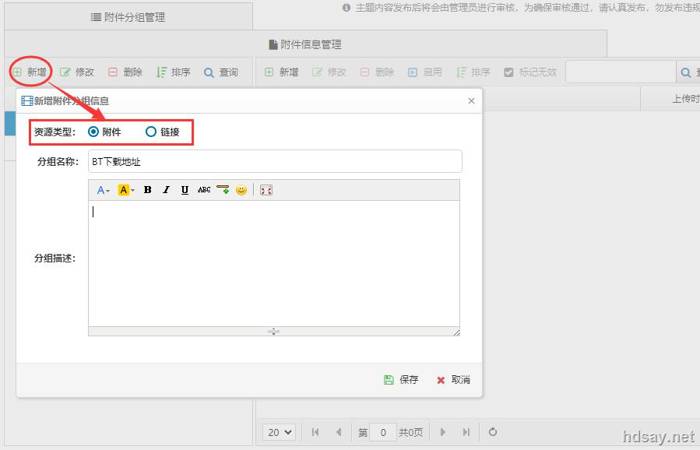The height and width of the screenshot is (450, 700).
Task: Click 启用 in the attachment info toolbar
Action: (x=425, y=72)
